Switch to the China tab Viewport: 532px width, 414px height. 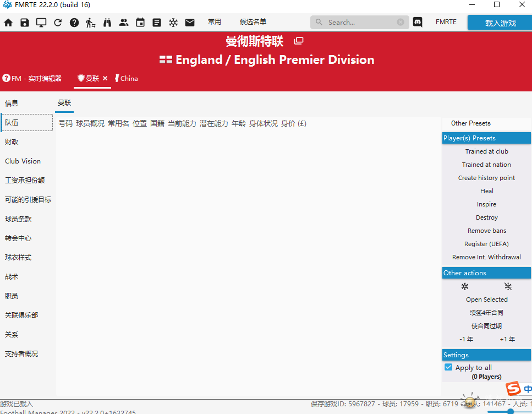pyautogui.click(x=126, y=79)
